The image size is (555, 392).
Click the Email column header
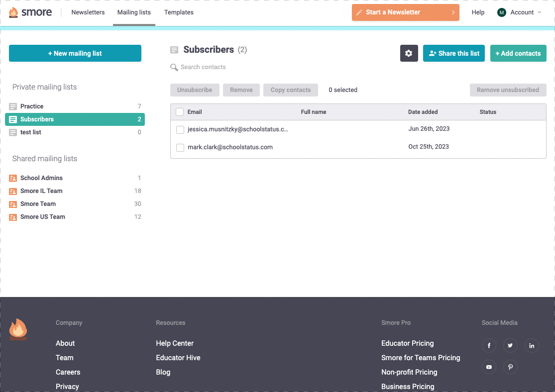coord(195,112)
